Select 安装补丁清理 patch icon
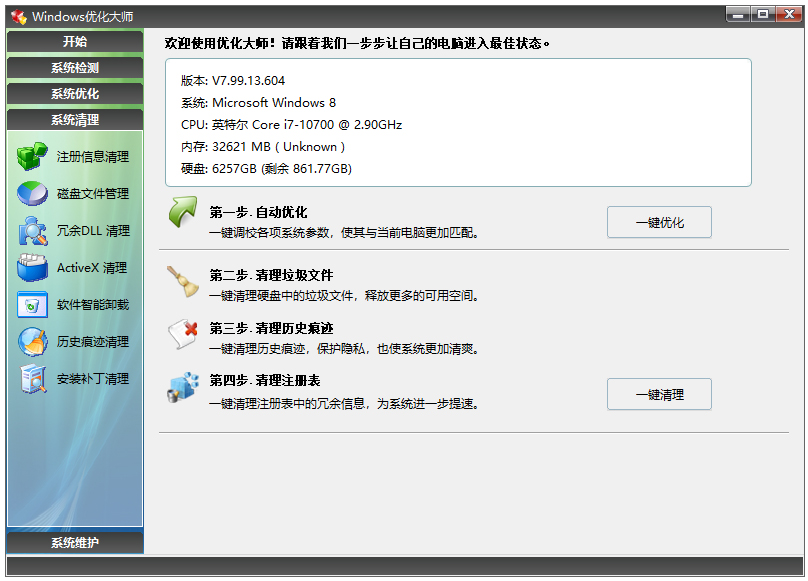The image size is (808, 581). pyautogui.click(x=32, y=379)
